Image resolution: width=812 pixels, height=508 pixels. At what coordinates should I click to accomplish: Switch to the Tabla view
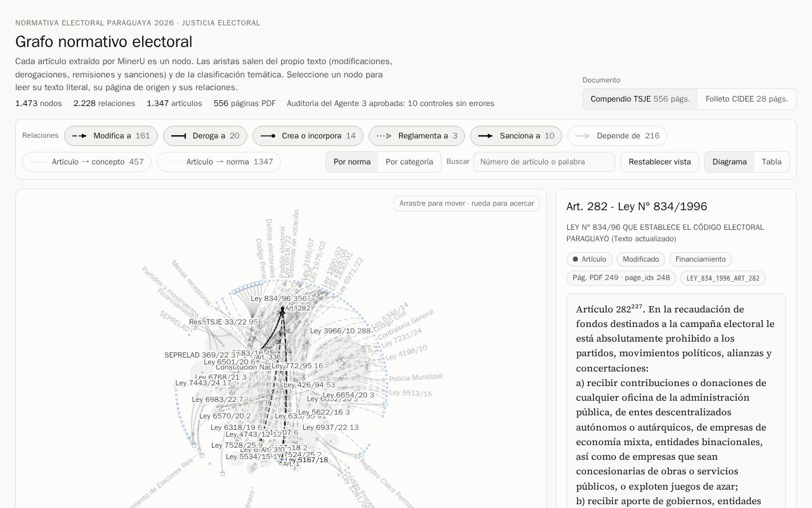[x=771, y=162]
